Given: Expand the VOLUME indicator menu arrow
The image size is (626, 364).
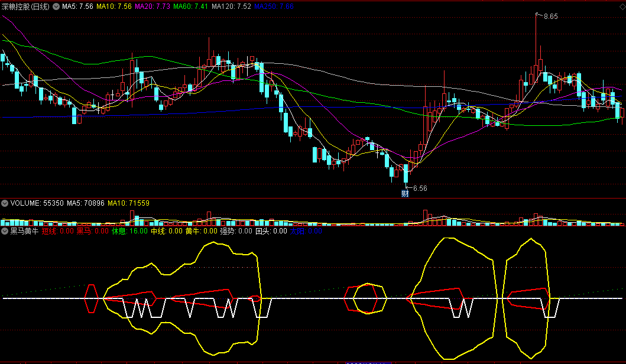Looking at the screenshot, I should [5, 203].
